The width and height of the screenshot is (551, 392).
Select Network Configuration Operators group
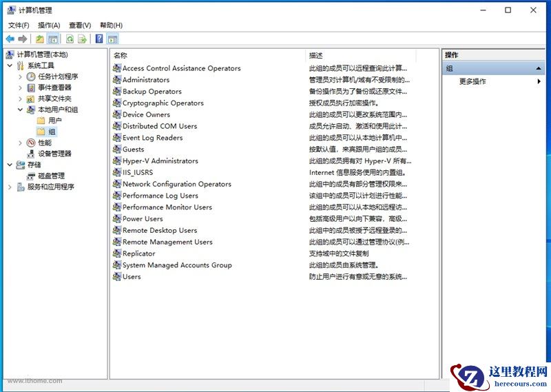177,184
